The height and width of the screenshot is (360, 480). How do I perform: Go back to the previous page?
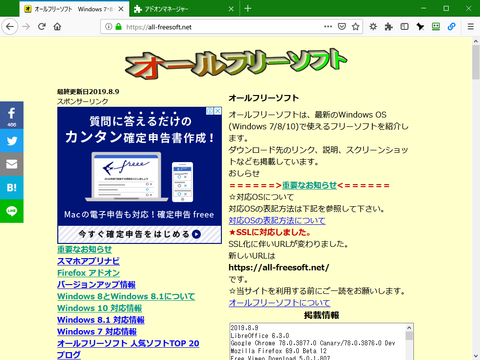10,27
